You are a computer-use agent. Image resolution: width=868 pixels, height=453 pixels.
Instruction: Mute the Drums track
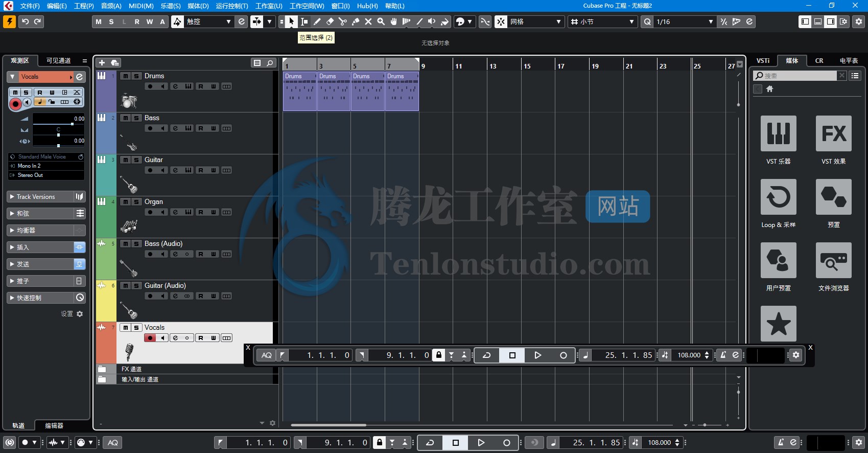[x=125, y=76]
